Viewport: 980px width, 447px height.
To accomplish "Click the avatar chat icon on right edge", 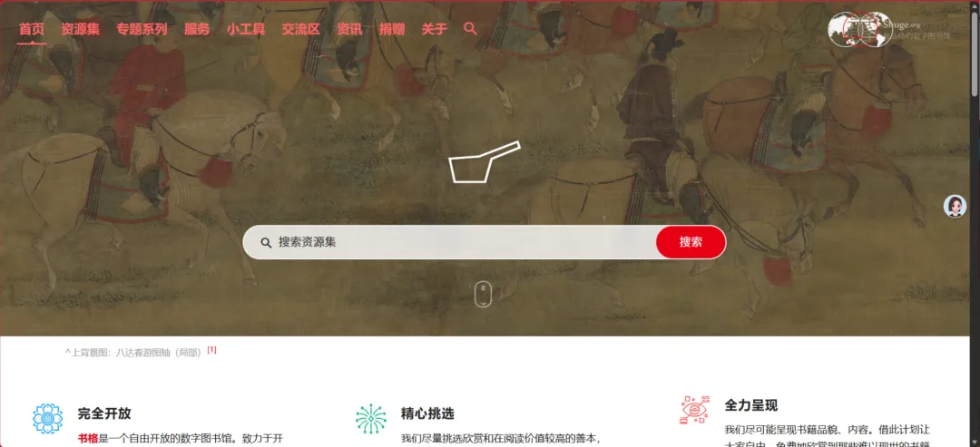I will coord(955,206).
